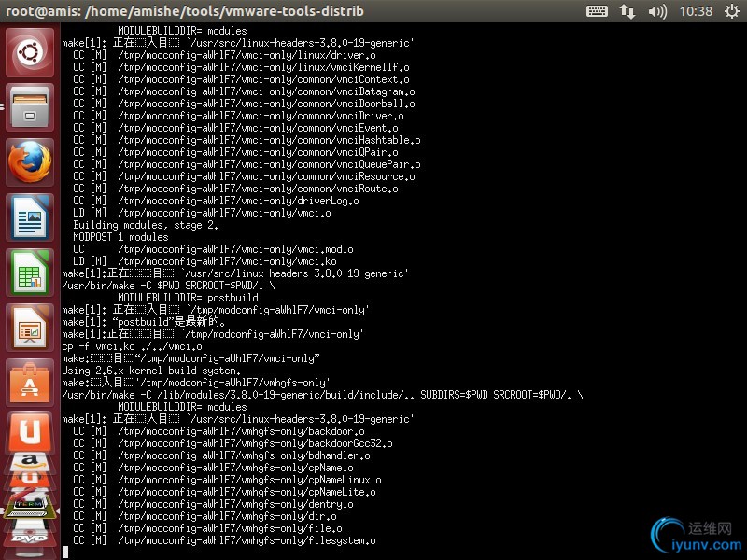Click line ending vmhgfs-only/file.o
The height and width of the screenshot is (560, 747).
pos(207,528)
